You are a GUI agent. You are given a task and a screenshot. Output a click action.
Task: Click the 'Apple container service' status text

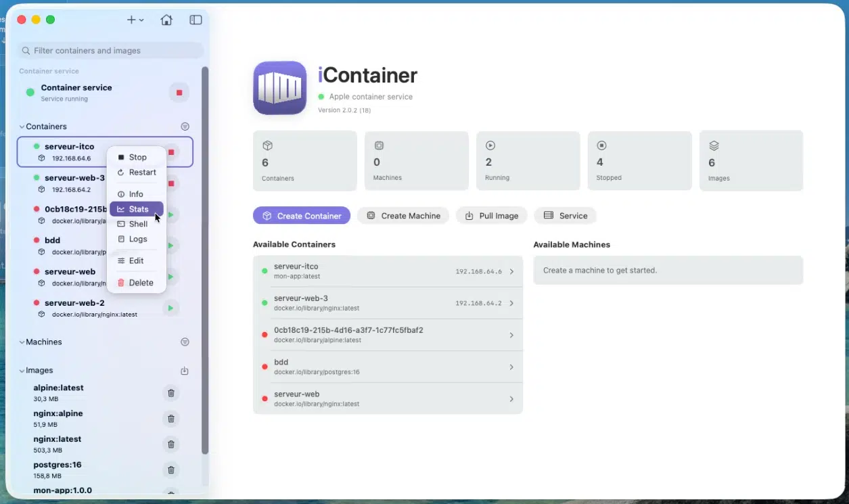tap(371, 97)
